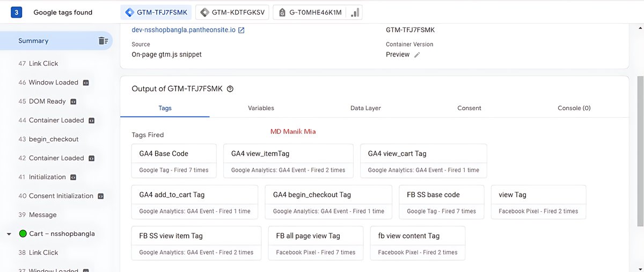Open the GA4 begin_checkout Tag card
Screen dimensions: 644x272
point(328,202)
